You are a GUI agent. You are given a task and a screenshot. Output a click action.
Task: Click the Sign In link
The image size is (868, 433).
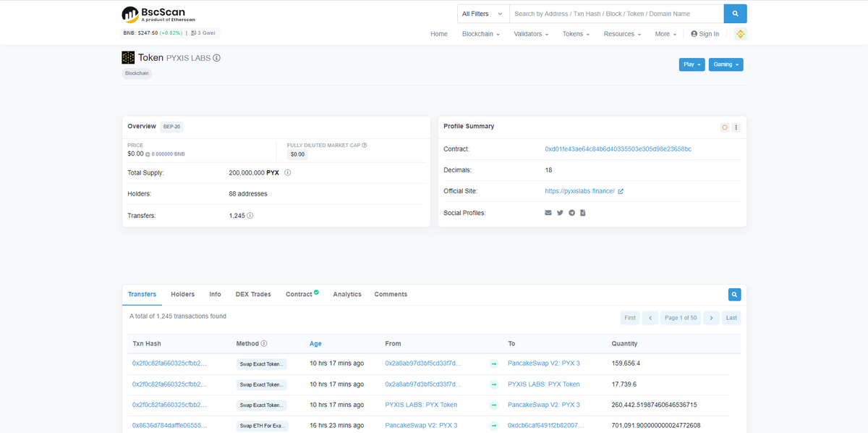pos(705,34)
